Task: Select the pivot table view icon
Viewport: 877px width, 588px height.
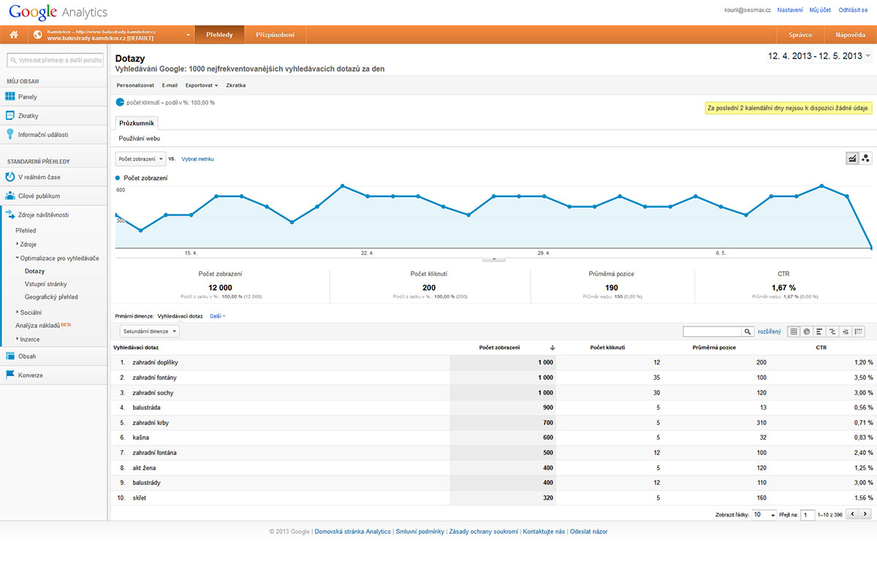Action: (859, 332)
